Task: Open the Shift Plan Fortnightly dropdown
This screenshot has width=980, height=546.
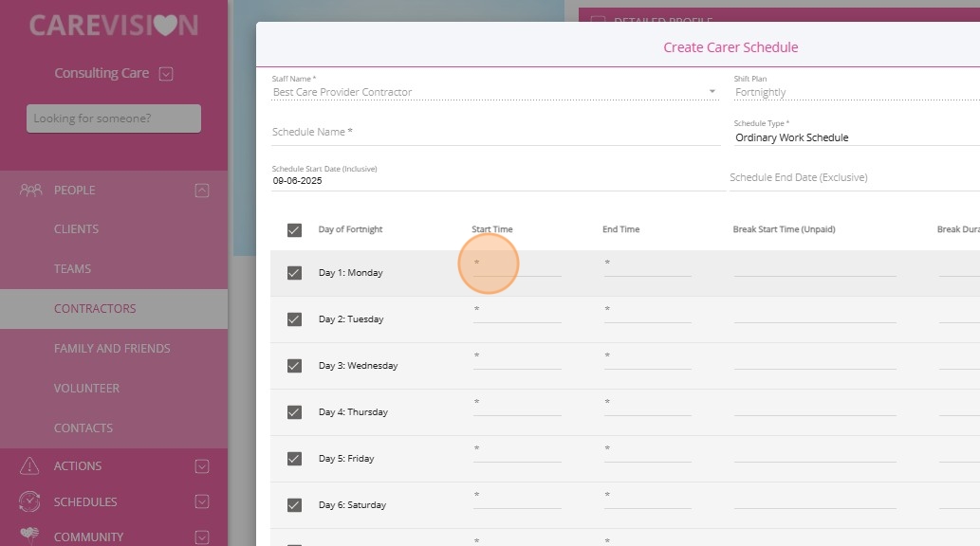Action: pyautogui.click(x=857, y=93)
